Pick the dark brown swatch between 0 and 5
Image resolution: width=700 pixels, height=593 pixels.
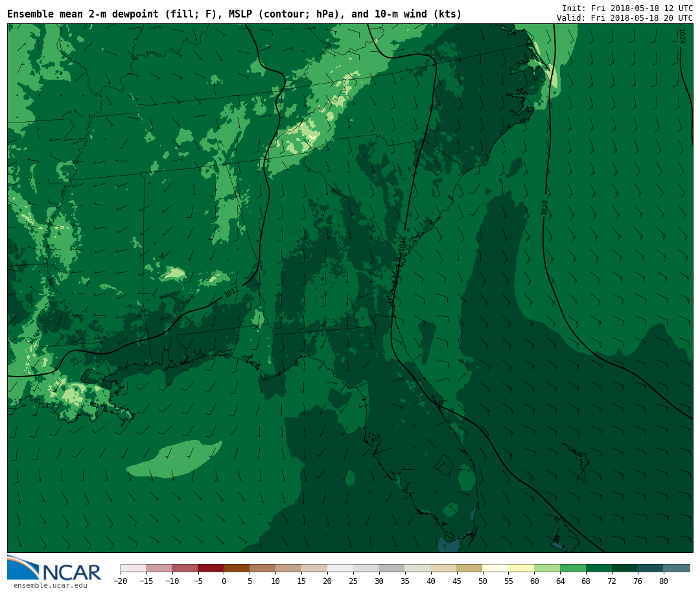(237, 568)
